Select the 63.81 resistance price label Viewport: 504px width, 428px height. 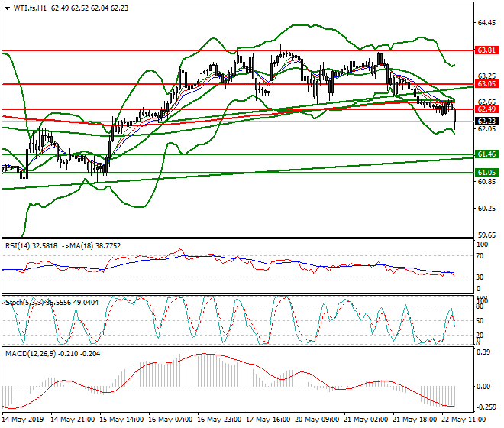(x=486, y=50)
